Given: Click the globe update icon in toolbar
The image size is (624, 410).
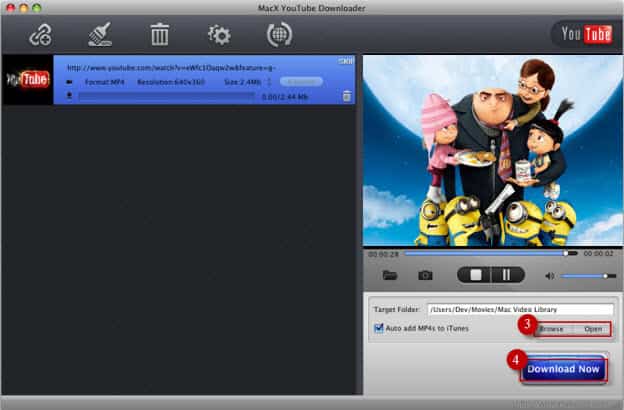Looking at the screenshot, I should coord(279,35).
